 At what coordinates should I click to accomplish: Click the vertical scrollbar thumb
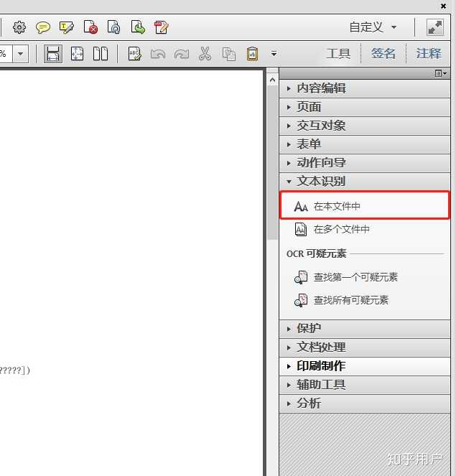click(x=272, y=163)
